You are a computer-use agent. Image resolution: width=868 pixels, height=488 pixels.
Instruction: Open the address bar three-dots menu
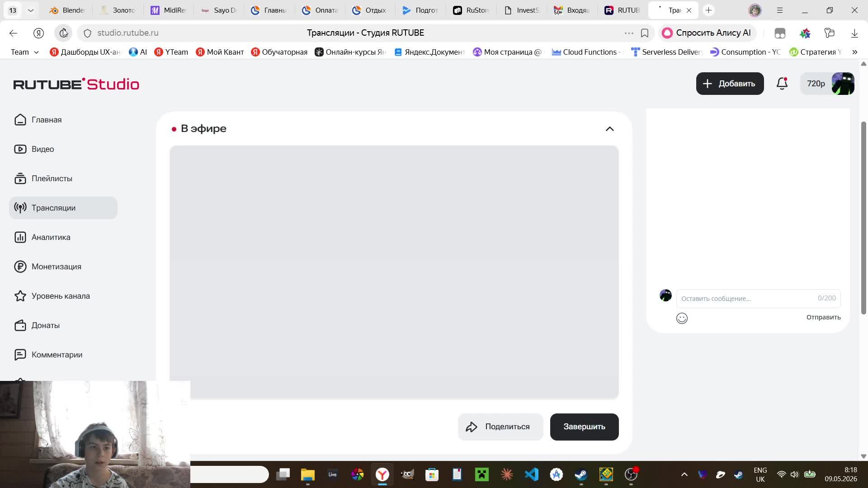click(628, 33)
